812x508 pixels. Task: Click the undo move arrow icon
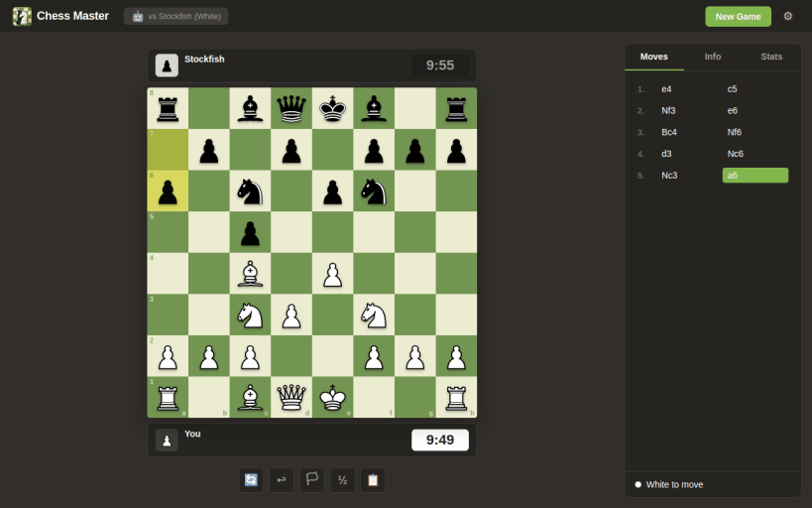[282, 480]
